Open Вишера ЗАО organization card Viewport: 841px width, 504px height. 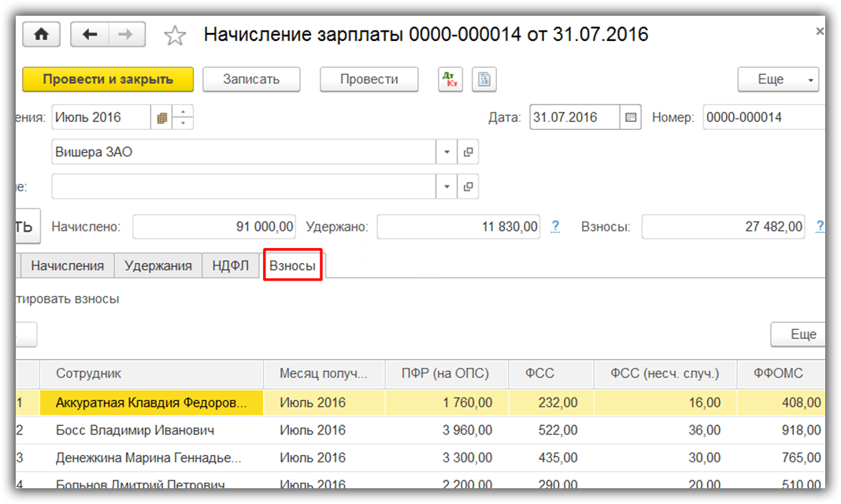468,152
